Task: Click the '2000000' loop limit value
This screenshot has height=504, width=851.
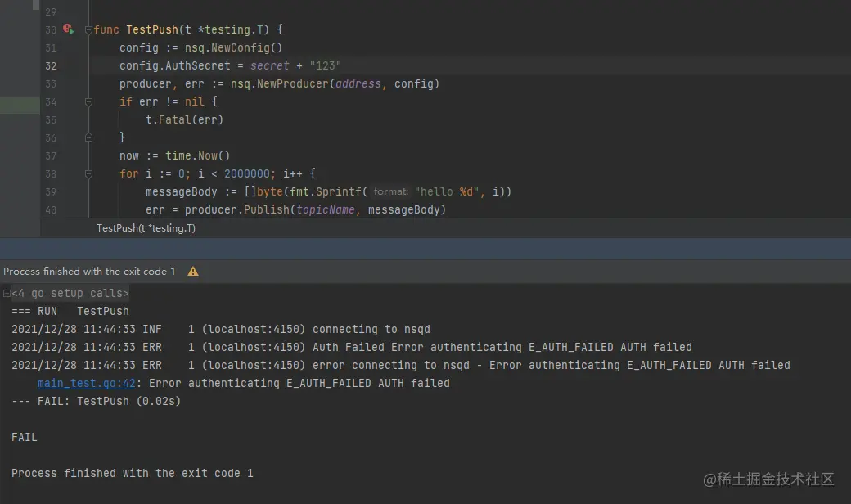Action: pos(247,173)
